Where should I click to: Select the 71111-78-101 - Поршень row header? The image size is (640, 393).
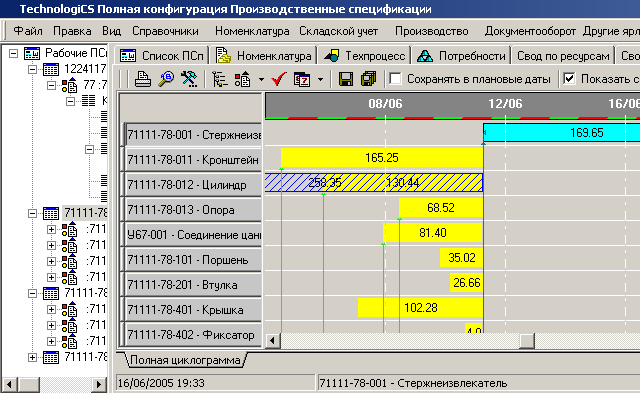pyautogui.click(x=193, y=260)
